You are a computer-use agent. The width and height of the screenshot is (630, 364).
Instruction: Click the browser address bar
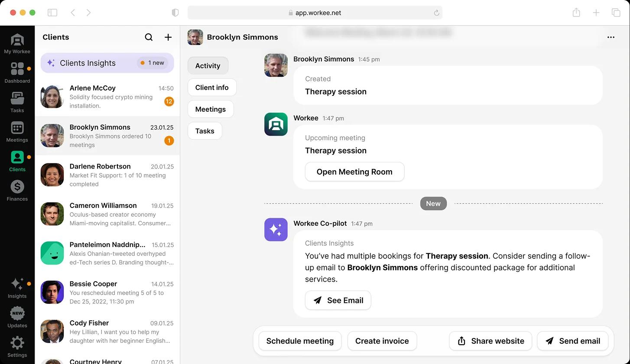click(x=315, y=13)
